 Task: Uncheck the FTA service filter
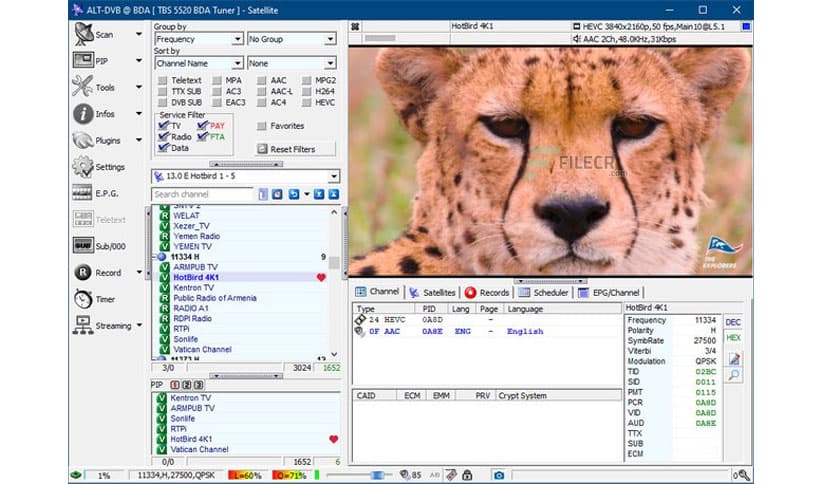pos(202,136)
